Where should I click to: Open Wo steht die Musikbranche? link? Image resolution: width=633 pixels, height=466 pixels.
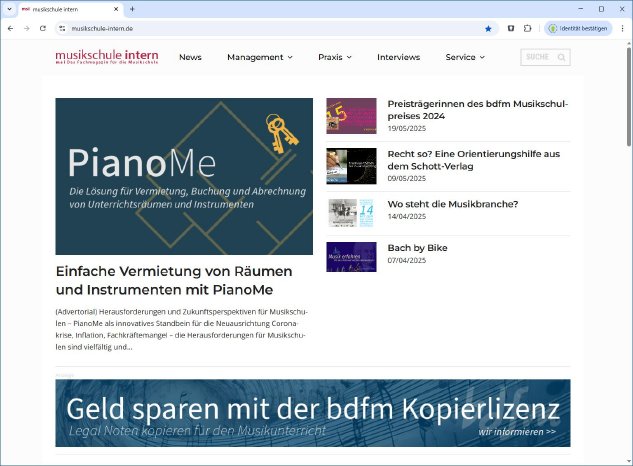point(453,204)
